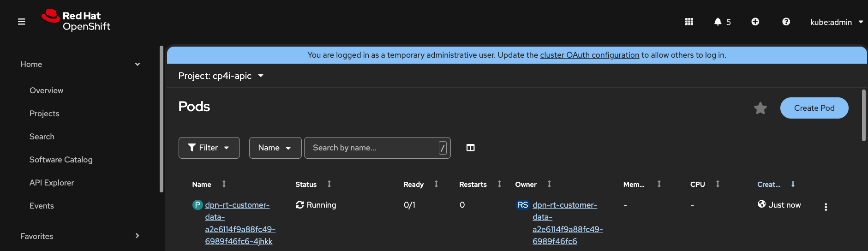Open the Name search type dropdown
Image resolution: width=868 pixels, height=251 pixels.
point(275,148)
